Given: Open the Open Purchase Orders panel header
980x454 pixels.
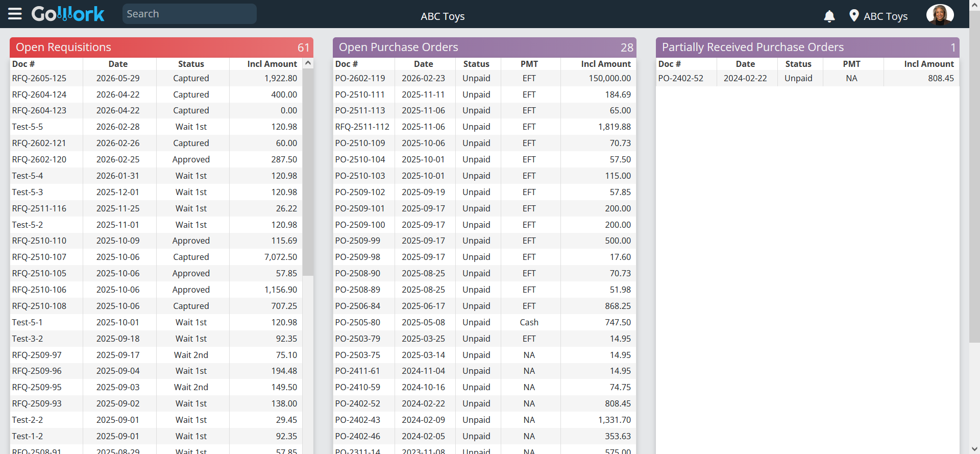Looking at the screenshot, I should pos(484,47).
